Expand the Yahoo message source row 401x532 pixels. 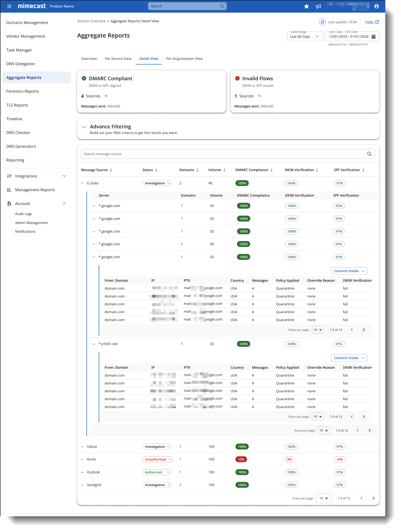point(82,447)
